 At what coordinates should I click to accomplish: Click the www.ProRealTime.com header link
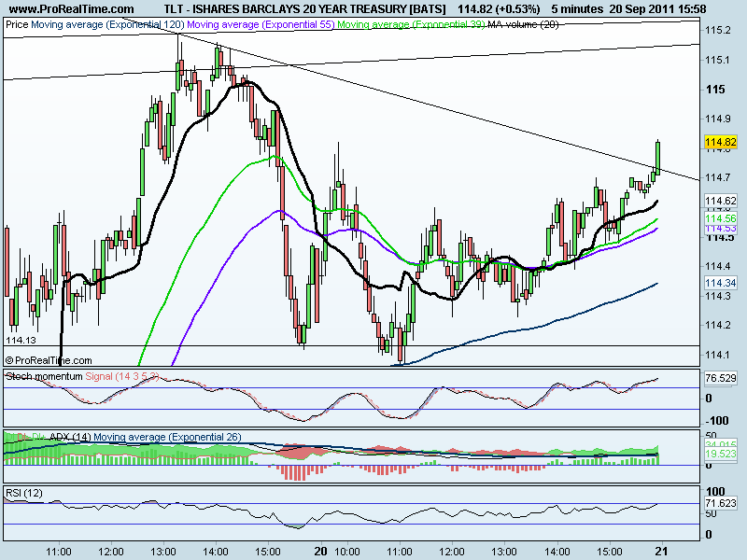tap(72, 8)
